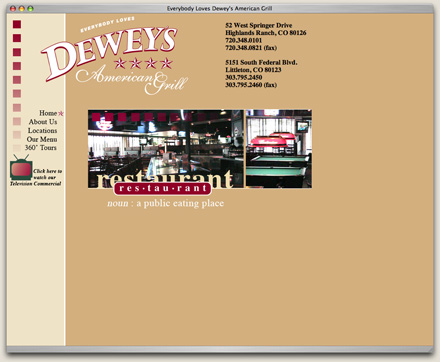View the Our Menu page

(42, 139)
